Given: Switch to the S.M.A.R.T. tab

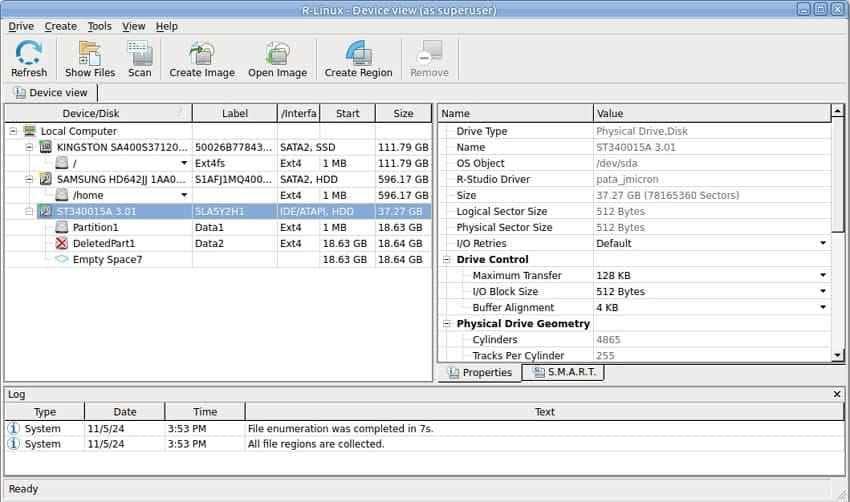Looking at the screenshot, I should point(564,372).
